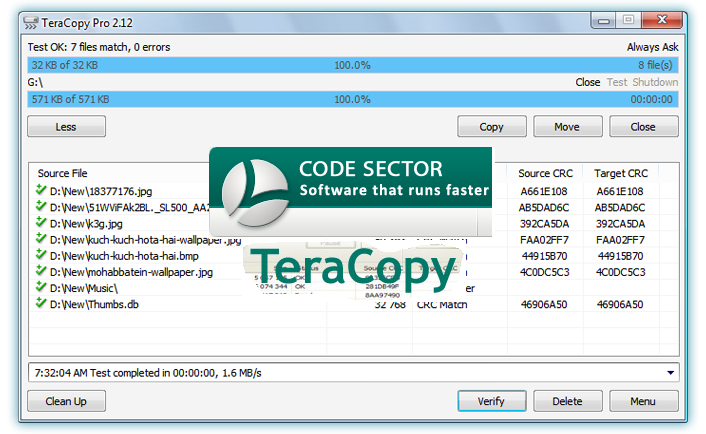The image size is (706, 434).
Task: Sort by Source CRC column header
Action: [x=545, y=173]
